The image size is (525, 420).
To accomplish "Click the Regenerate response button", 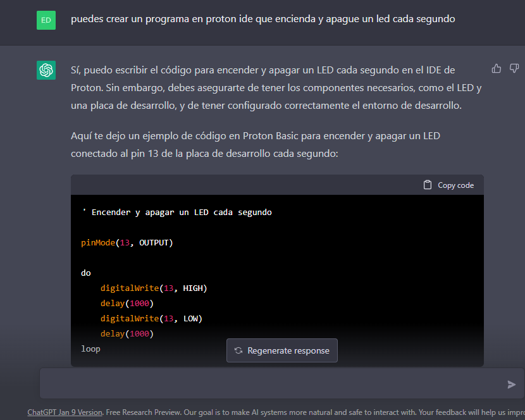I will tap(282, 350).
